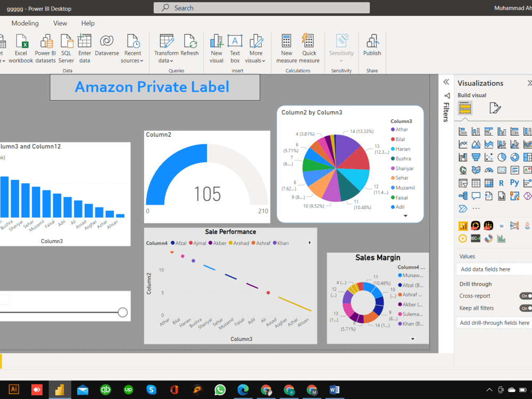Select the Power Automate visual icon
This screenshot has height=399, width=532.
click(462, 209)
